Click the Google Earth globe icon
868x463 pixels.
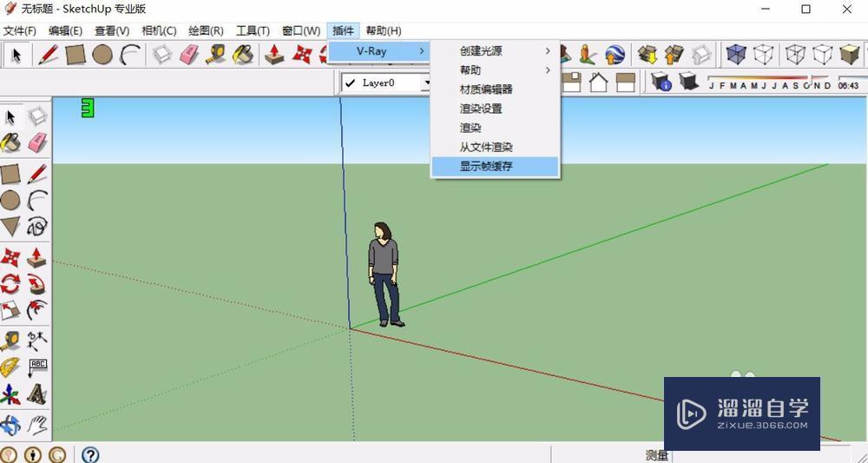615,55
